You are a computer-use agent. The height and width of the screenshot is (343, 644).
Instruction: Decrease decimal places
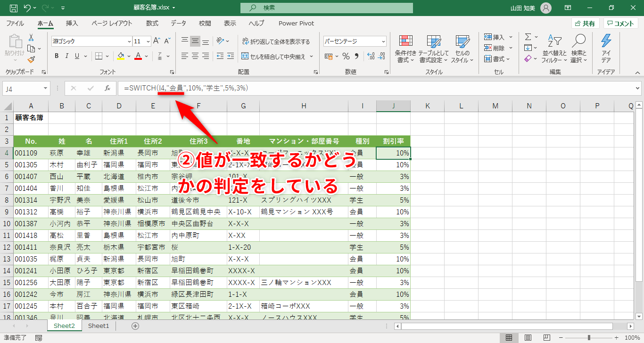pos(382,56)
